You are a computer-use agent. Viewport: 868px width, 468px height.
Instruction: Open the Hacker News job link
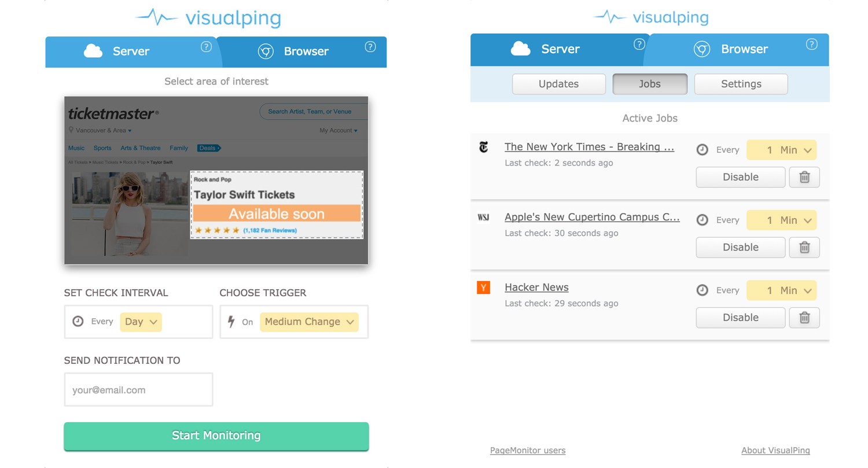coord(536,288)
